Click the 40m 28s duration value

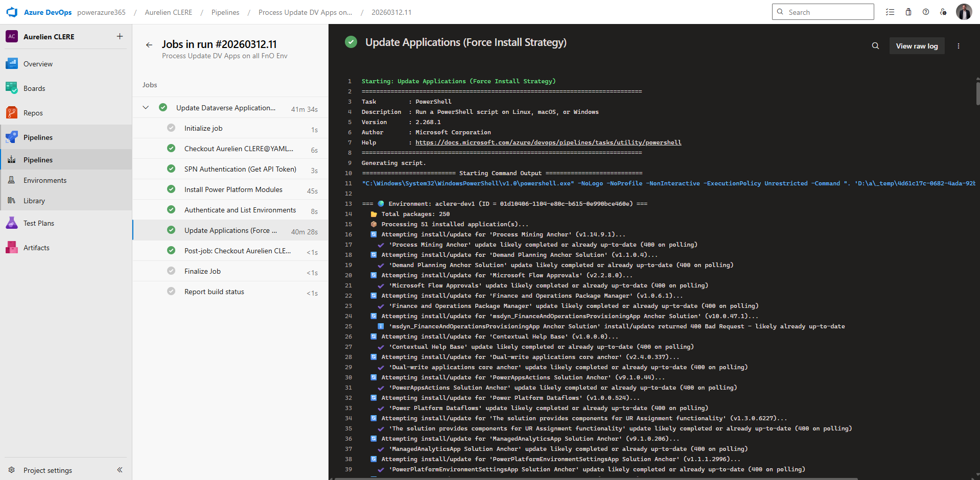click(x=305, y=232)
